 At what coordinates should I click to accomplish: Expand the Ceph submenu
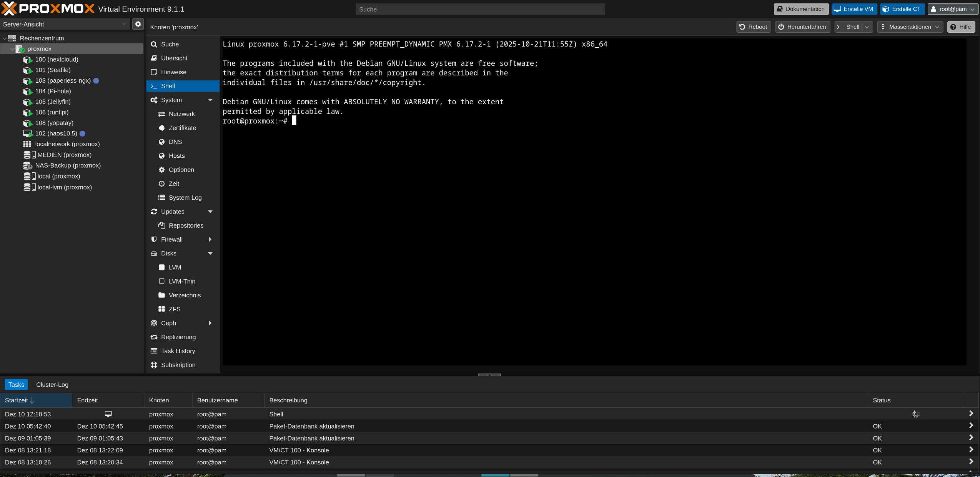tap(210, 323)
